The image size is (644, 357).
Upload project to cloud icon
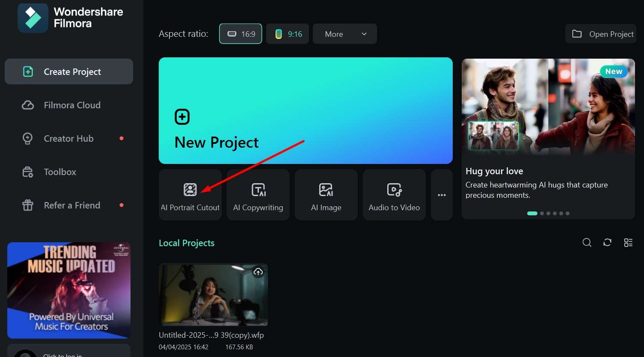[258, 271]
